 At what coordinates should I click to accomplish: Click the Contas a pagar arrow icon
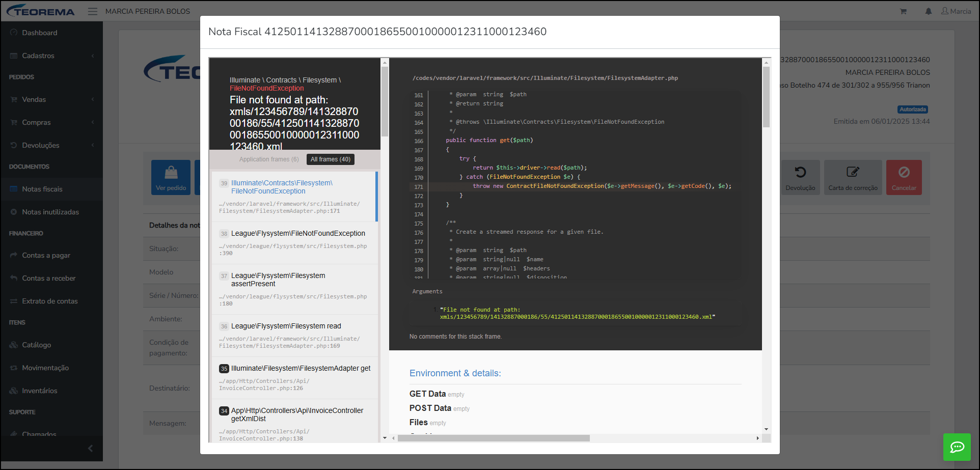(14, 255)
